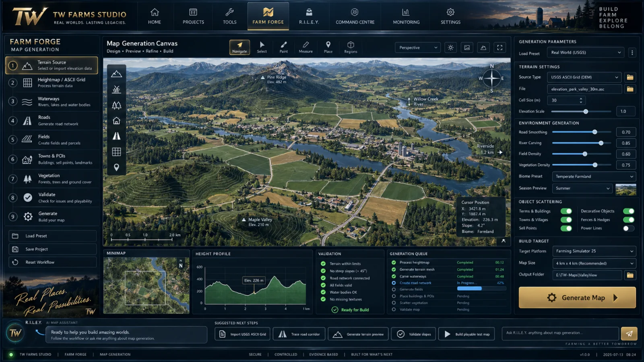Image resolution: width=644 pixels, height=362 pixels.
Task: Select terrain mountain icon in canvas sidebar
Action: 116,74
